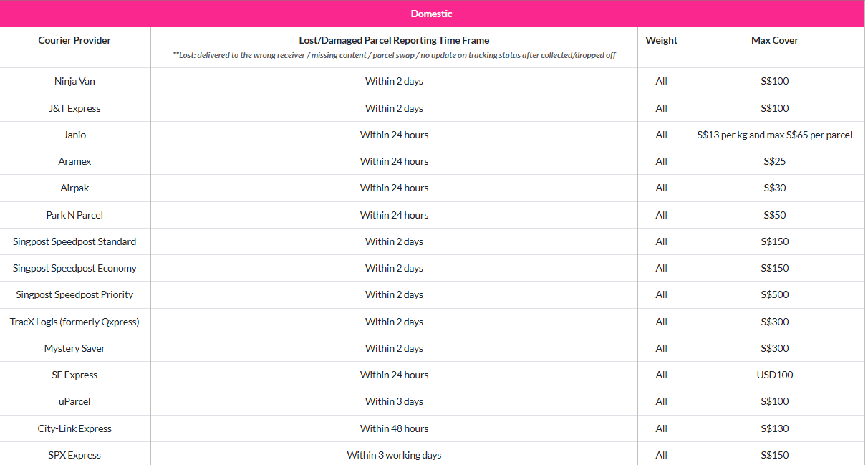Click the All weight cell for uParcel

click(661, 401)
